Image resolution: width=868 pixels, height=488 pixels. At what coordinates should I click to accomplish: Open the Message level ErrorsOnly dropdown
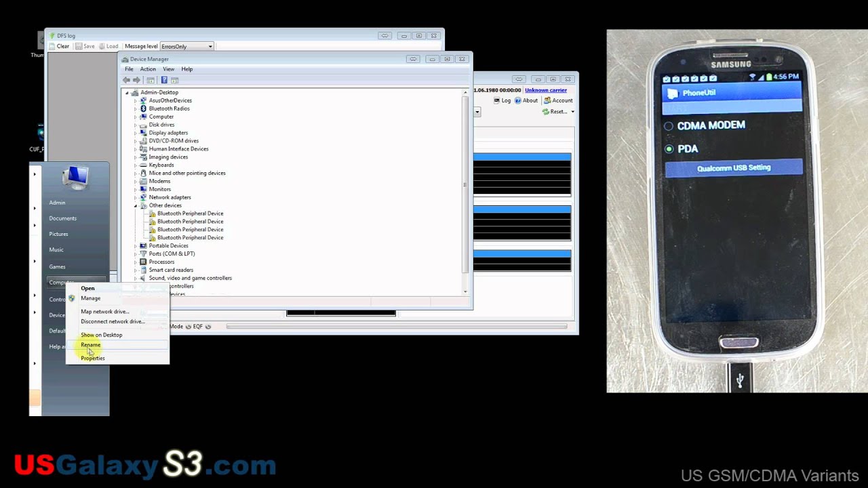pyautogui.click(x=186, y=46)
